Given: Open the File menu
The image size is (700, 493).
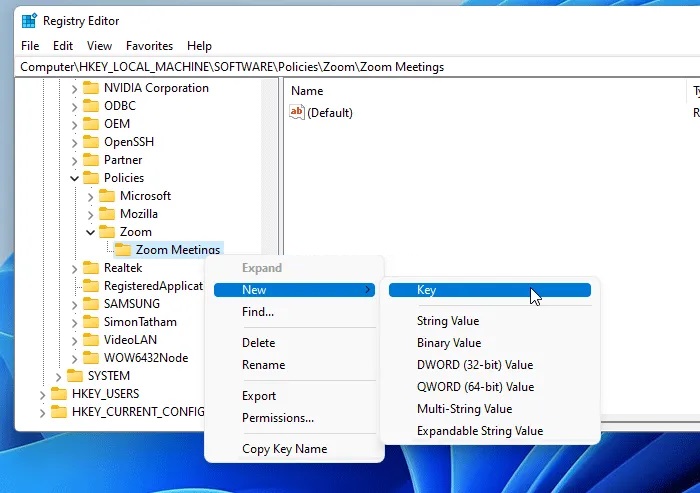Looking at the screenshot, I should coord(30,46).
